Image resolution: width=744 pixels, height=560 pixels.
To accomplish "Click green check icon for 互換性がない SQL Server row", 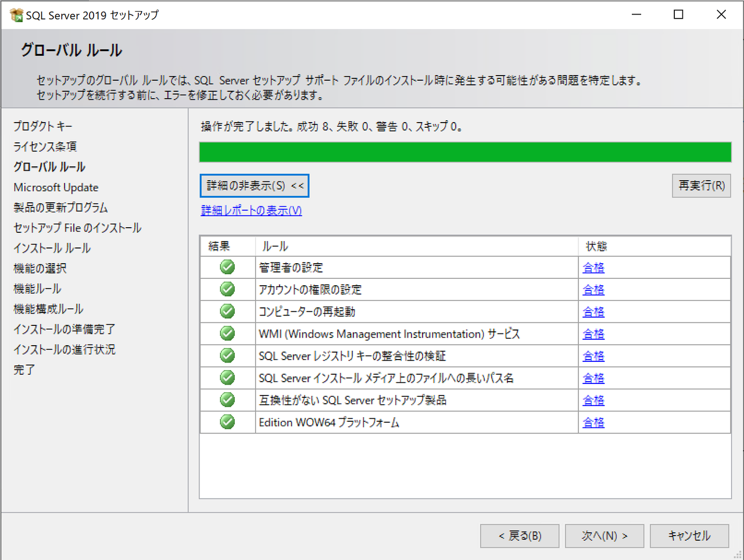I will [x=227, y=400].
